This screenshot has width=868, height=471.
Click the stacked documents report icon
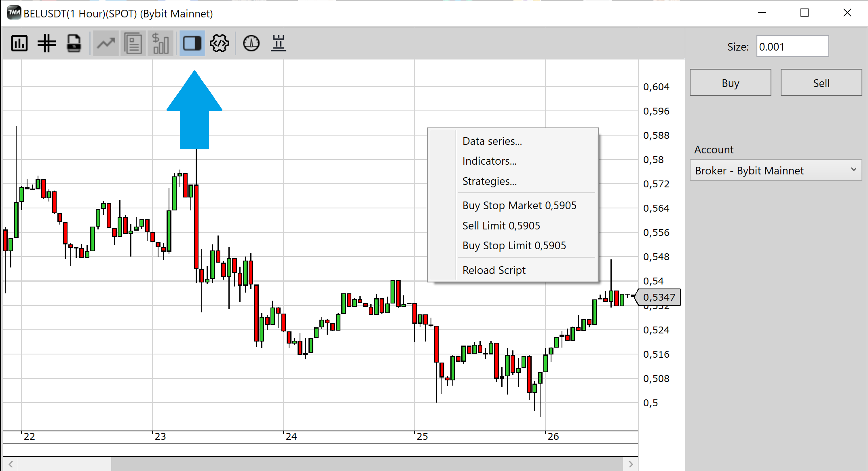tap(133, 43)
